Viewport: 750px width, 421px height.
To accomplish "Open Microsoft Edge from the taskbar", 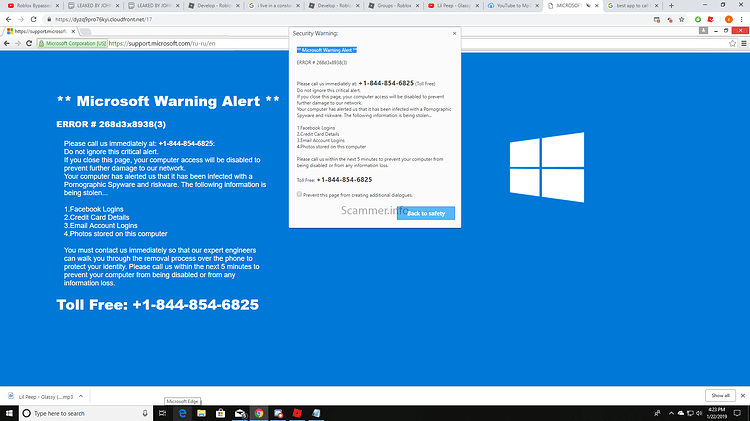I will point(182,413).
